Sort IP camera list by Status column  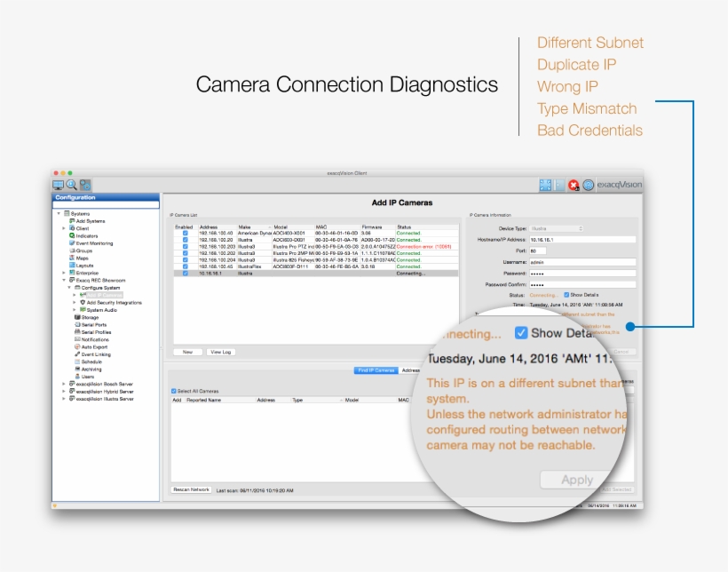(427, 227)
